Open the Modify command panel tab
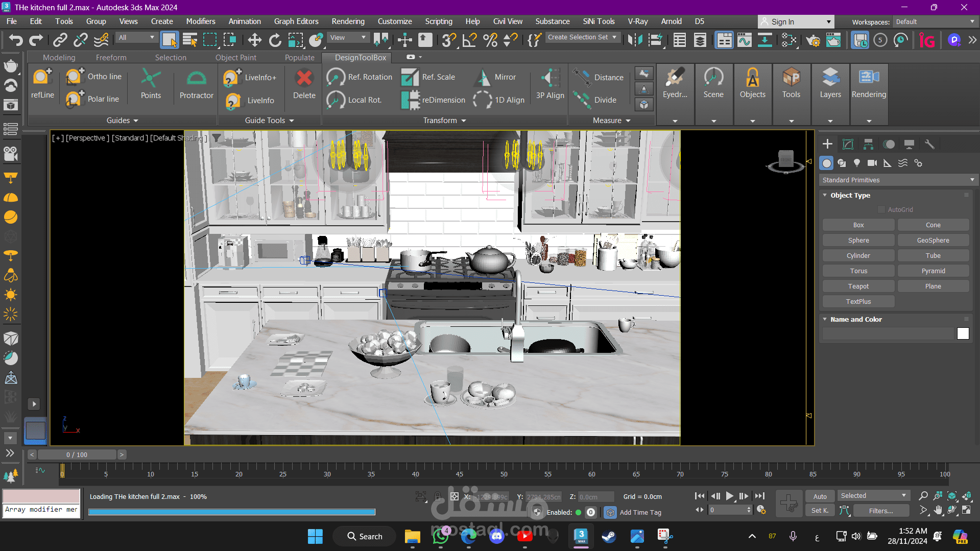 [848, 145]
